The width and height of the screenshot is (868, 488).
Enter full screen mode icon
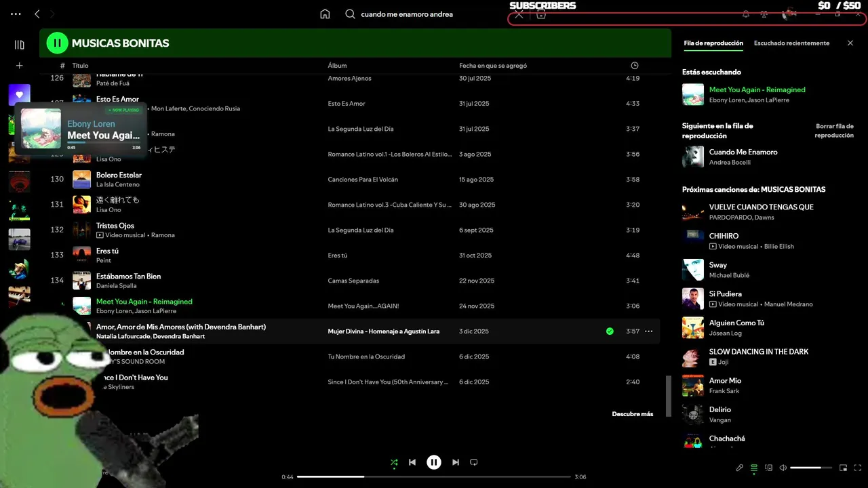[x=858, y=468]
